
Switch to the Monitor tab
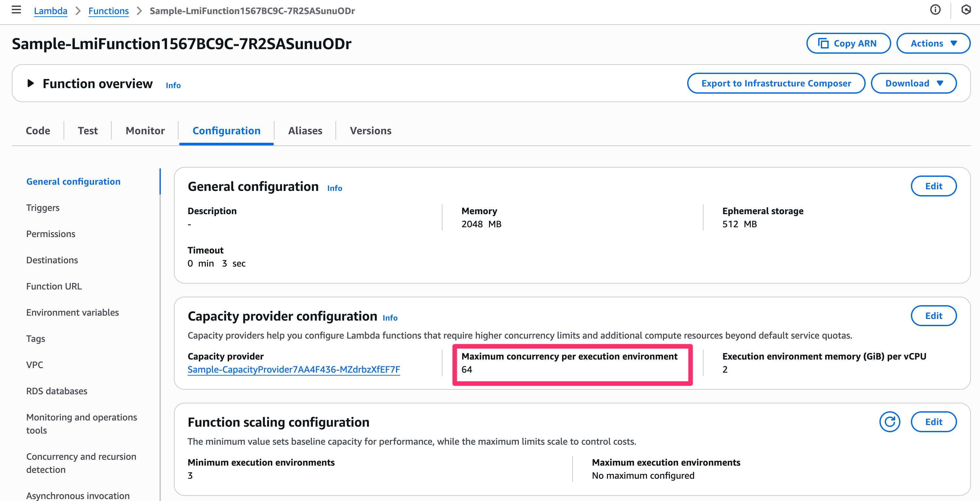click(x=145, y=131)
